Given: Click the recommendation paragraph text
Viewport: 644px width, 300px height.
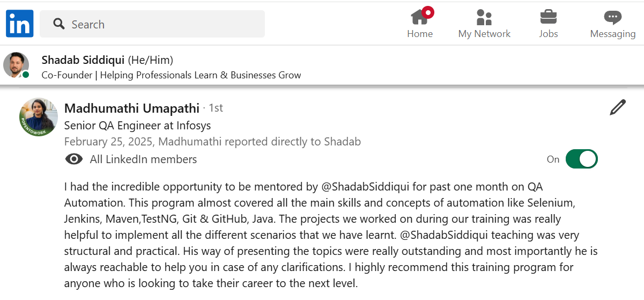Looking at the screenshot, I should (322, 235).
